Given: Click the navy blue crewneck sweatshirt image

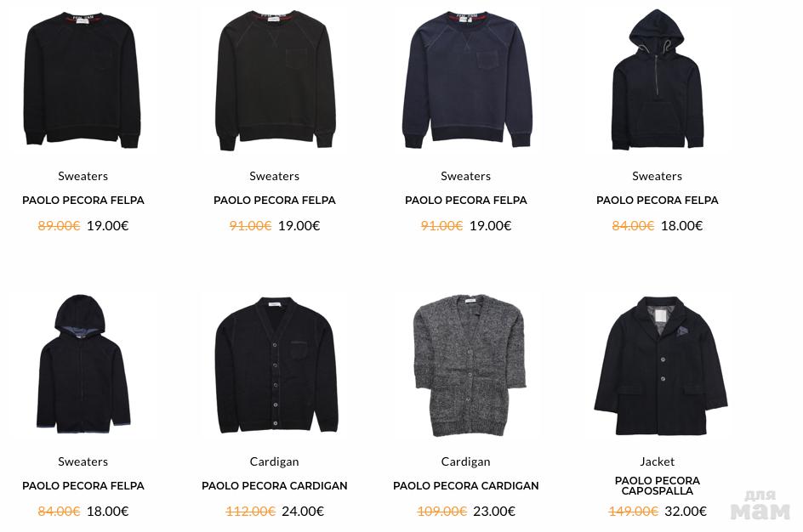Looking at the screenshot, I should point(466,80).
